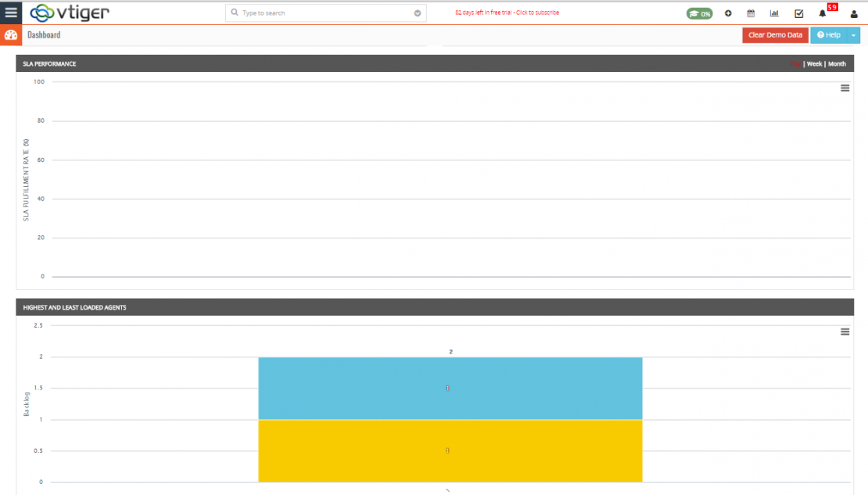View notifications via the bell icon
This screenshot has height=495, width=868.
tap(823, 13)
